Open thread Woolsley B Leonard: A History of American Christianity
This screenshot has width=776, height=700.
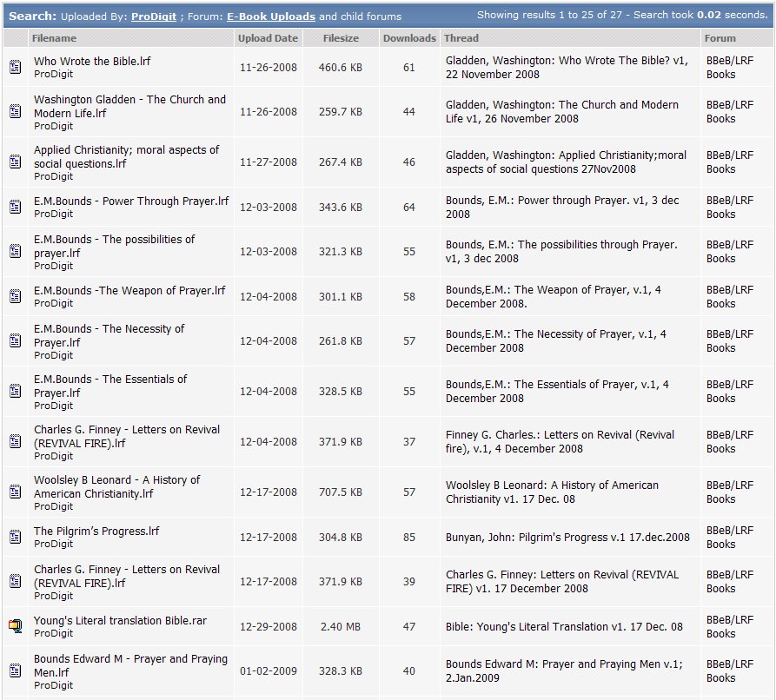tap(552, 492)
